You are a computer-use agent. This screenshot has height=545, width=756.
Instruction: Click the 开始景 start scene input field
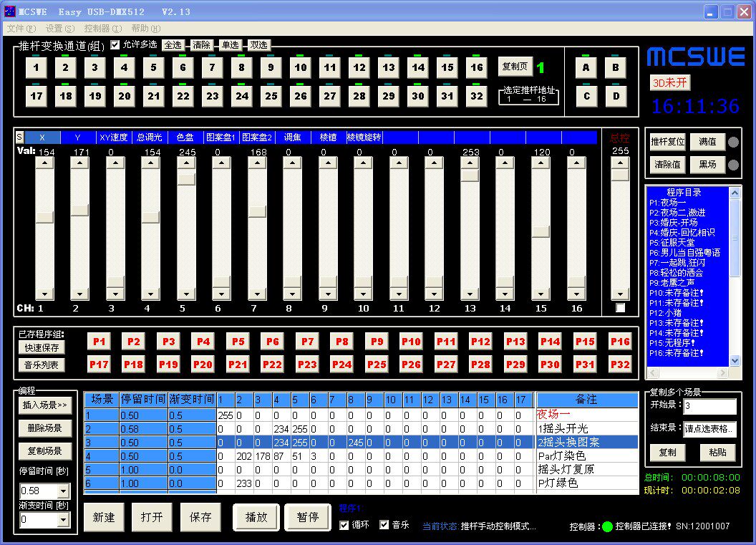pos(709,407)
